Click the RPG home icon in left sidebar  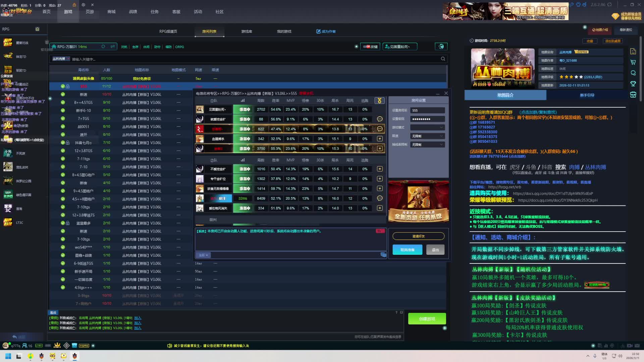click(37, 29)
